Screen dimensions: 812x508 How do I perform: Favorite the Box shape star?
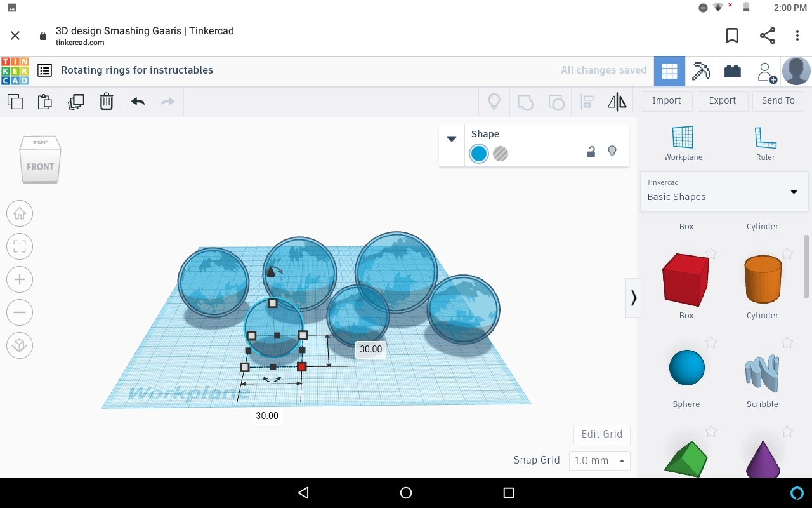[711, 254]
